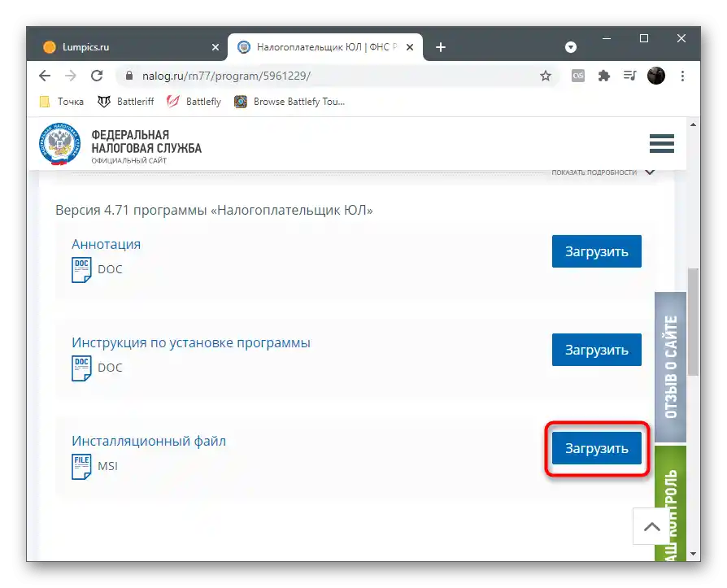Open the Отзыв о сайте feedback tab
Viewport: 727px width, 588px height.
click(670, 367)
